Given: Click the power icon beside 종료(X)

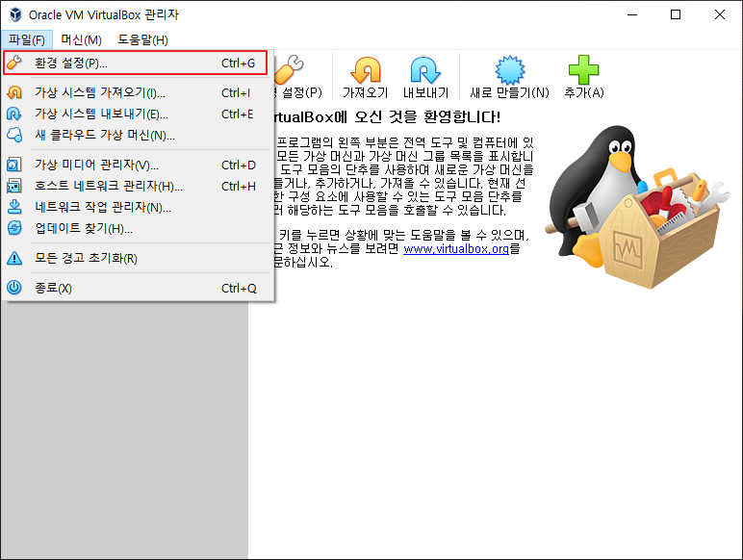Looking at the screenshot, I should click(14, 288).
